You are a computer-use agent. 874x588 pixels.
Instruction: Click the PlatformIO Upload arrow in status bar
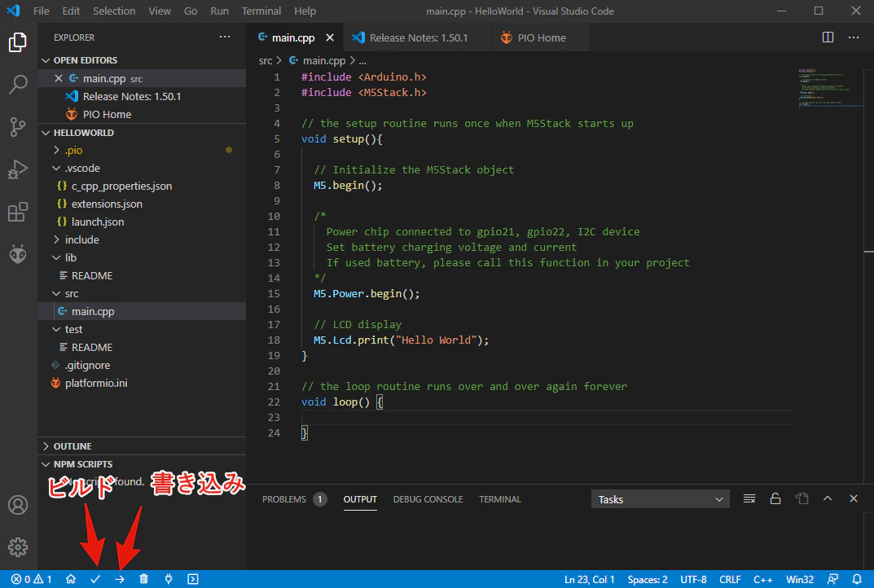120,579
